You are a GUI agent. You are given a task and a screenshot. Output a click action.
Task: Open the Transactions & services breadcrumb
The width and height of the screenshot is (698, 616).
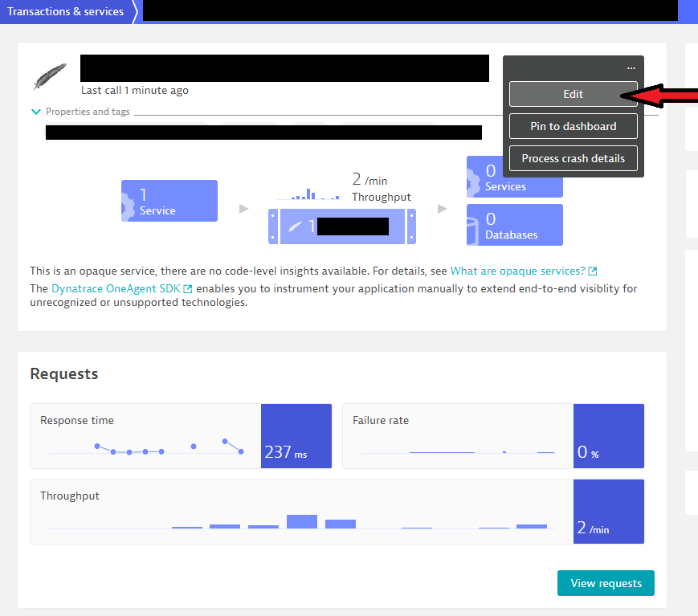[x=65, y=11]
